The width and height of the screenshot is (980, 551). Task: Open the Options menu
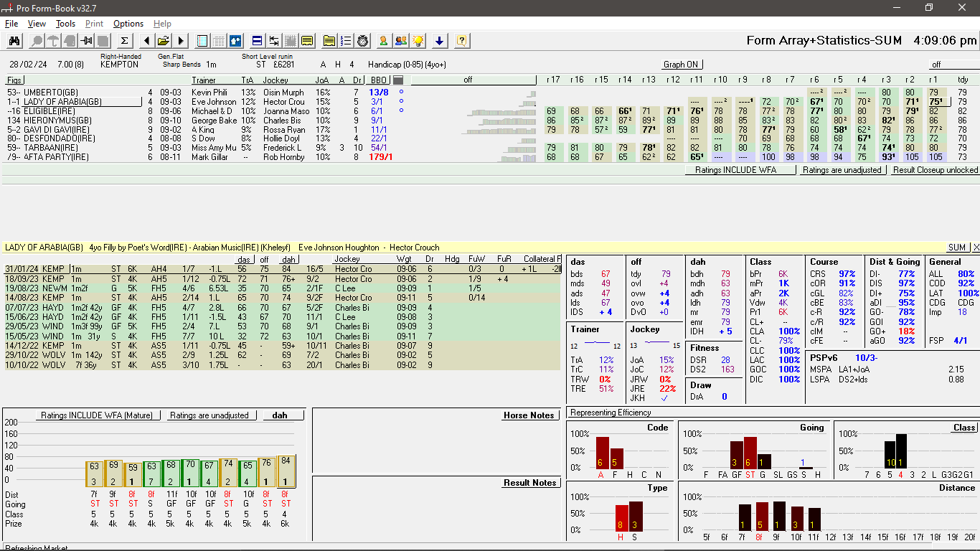[128, 24]
